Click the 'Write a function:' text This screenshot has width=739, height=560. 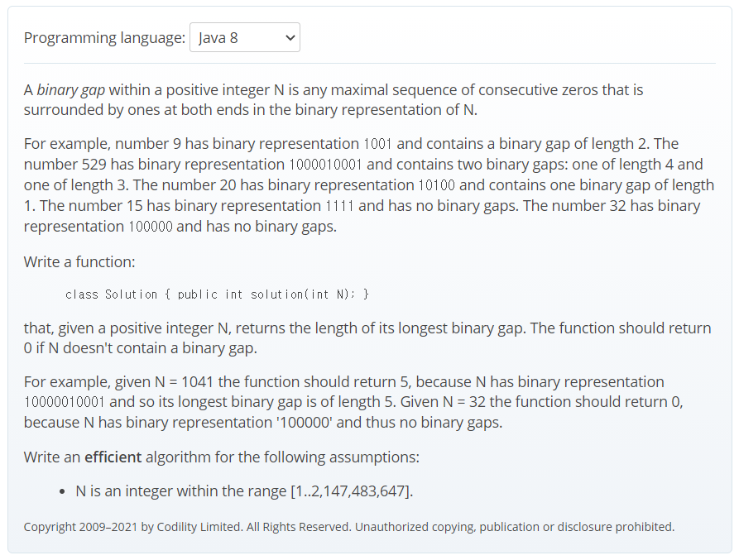[79, 262]
